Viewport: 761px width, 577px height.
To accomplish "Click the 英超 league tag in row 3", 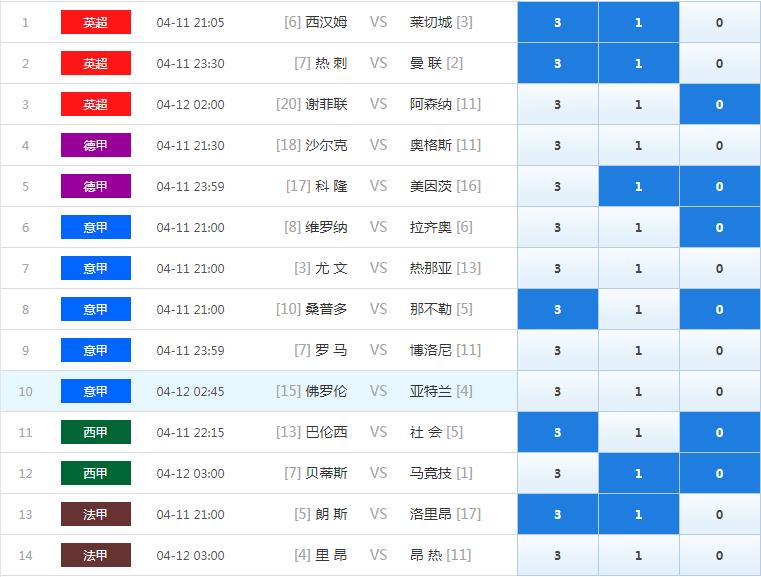I will (96, 104).
